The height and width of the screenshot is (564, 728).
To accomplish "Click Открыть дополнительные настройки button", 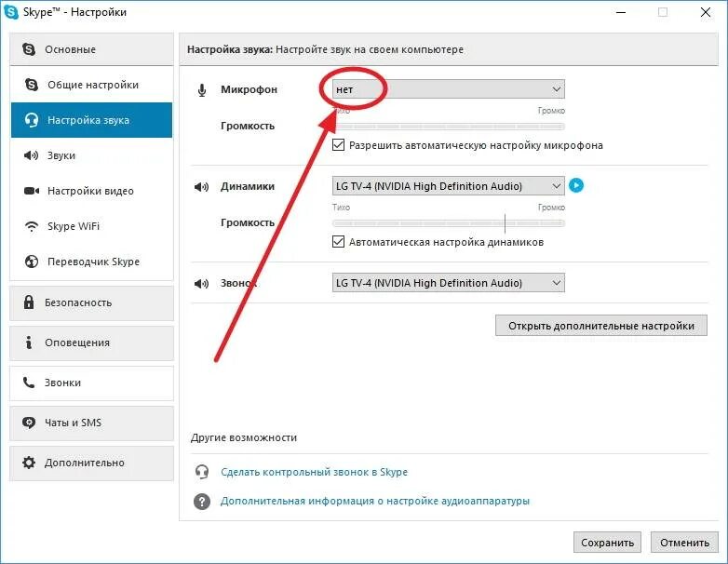I will pyautogui.click(x=601, y=326).
